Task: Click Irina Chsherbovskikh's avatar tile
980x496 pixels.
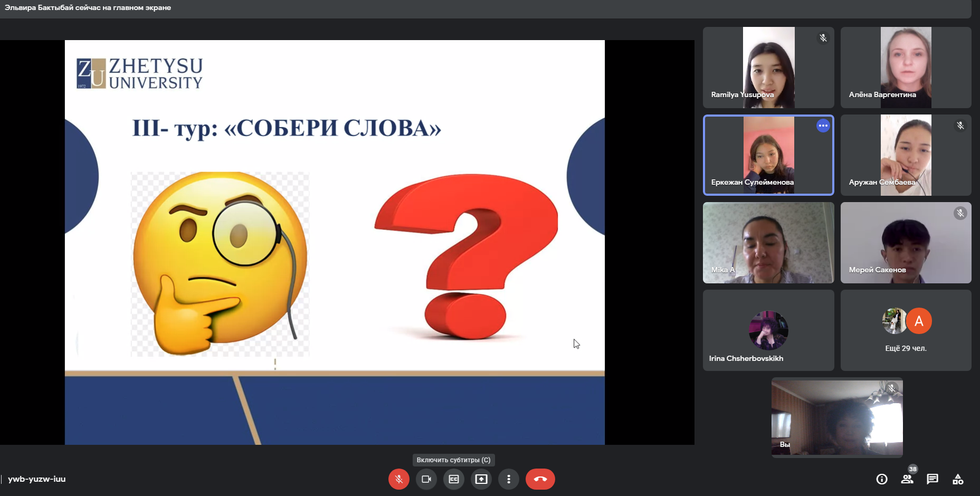Action: pos(768,330)
